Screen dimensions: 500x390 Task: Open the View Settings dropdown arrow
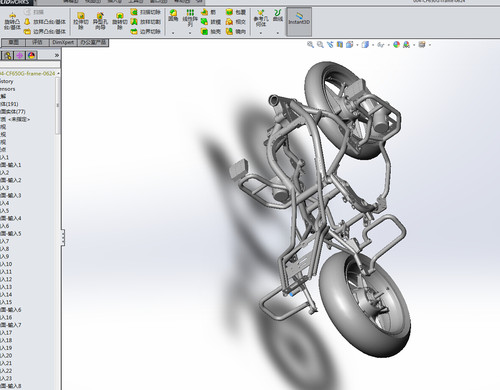coord(430,45)
